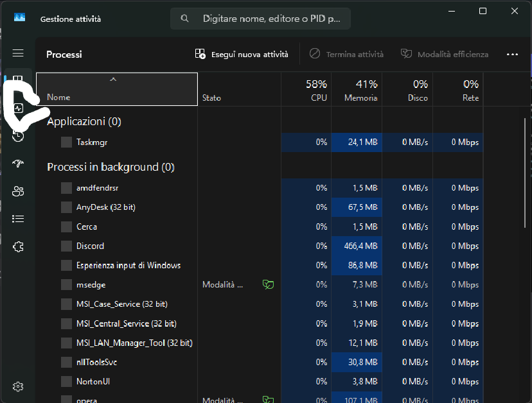The image size is (532, 403).
Task: Click the 466,4 MB memory value
Action: 360,246
